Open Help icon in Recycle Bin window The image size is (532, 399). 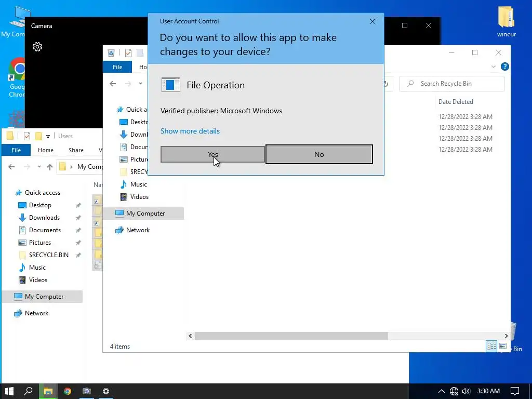504,67
